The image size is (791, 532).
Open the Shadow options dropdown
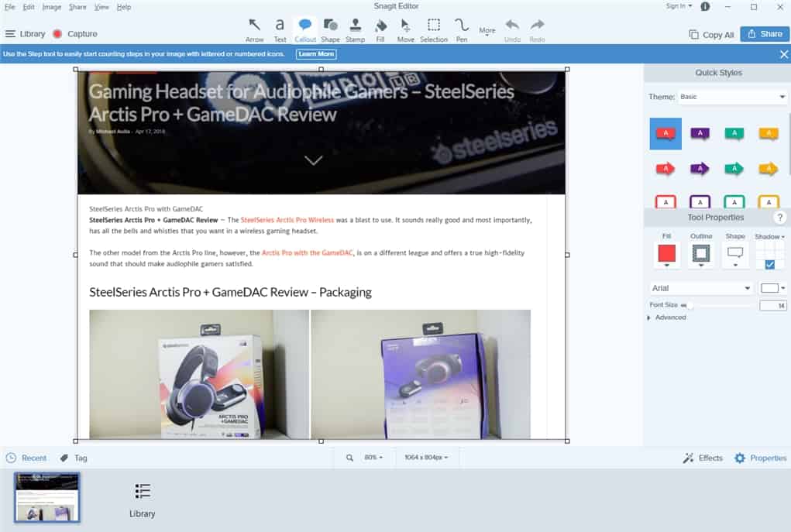769,236
